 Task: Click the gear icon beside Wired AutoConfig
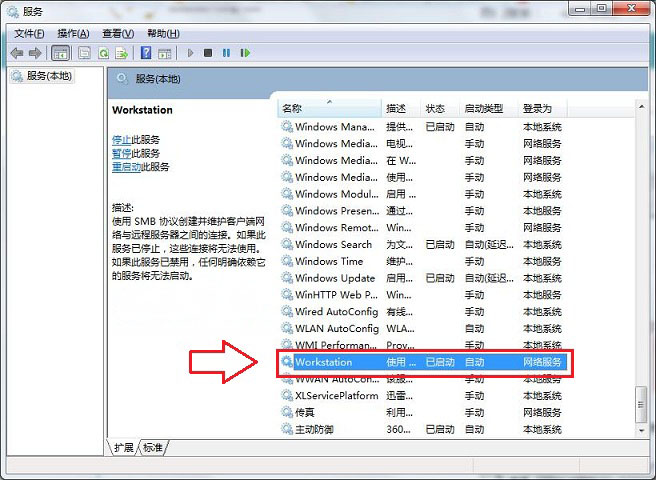pos(287,311)
